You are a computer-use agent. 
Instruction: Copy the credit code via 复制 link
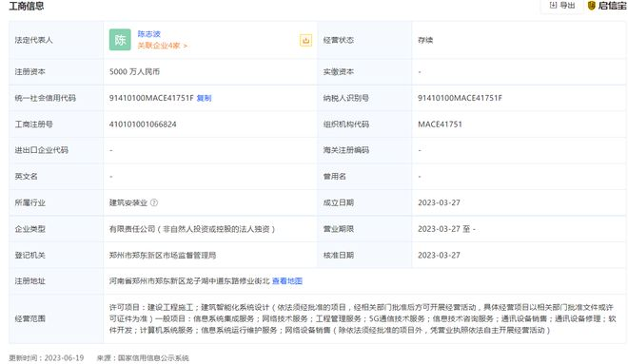click(x=204, y=98)
